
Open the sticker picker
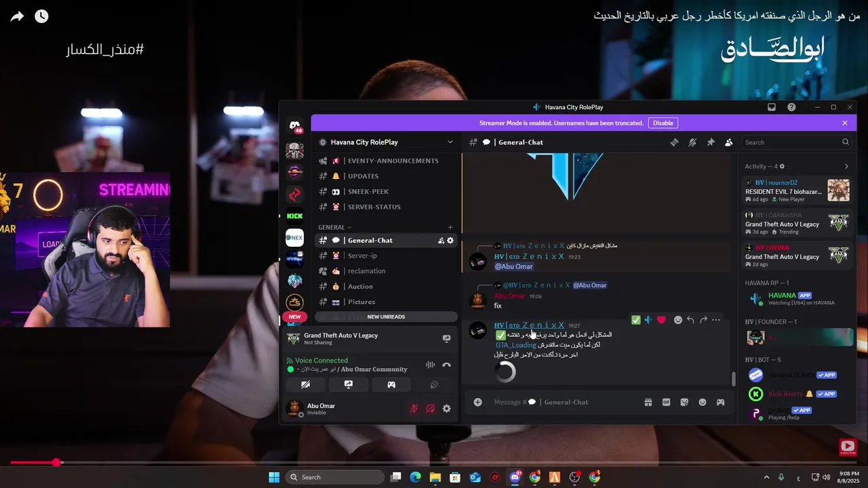coord(684,402)
